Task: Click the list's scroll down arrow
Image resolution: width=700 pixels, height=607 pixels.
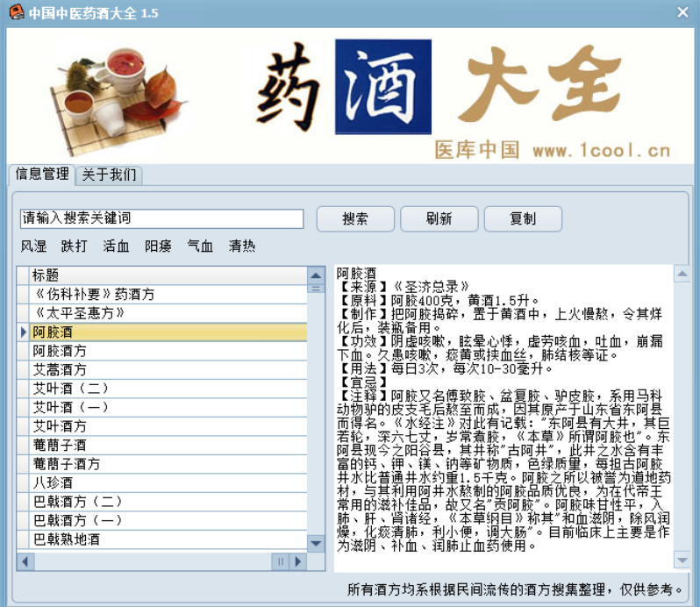Action: 316,544
